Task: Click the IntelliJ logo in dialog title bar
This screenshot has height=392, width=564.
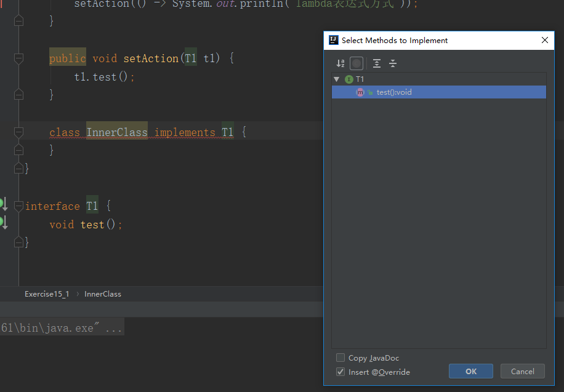Action: 334,40
